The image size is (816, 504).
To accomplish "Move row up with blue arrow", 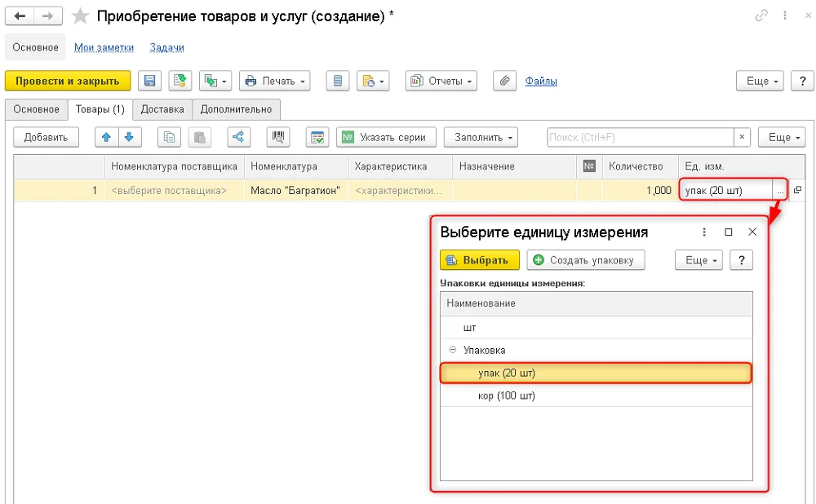I will [107, 137].
